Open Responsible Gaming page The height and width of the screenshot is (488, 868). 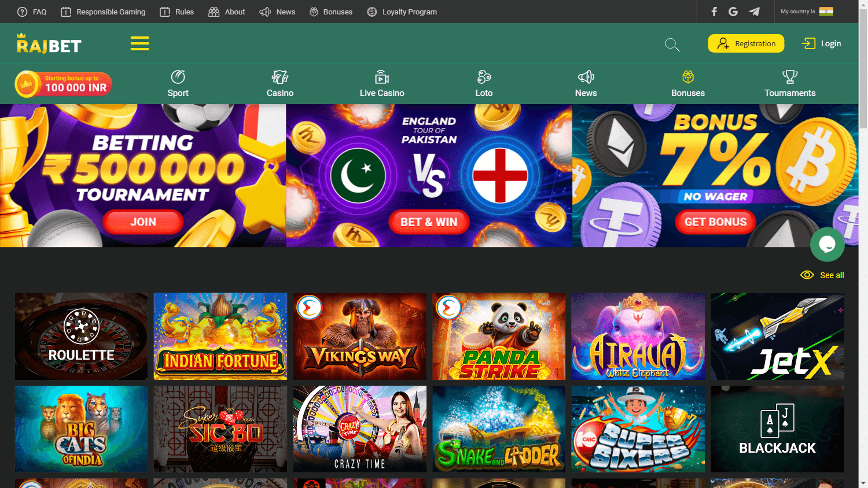click(103, 12)
